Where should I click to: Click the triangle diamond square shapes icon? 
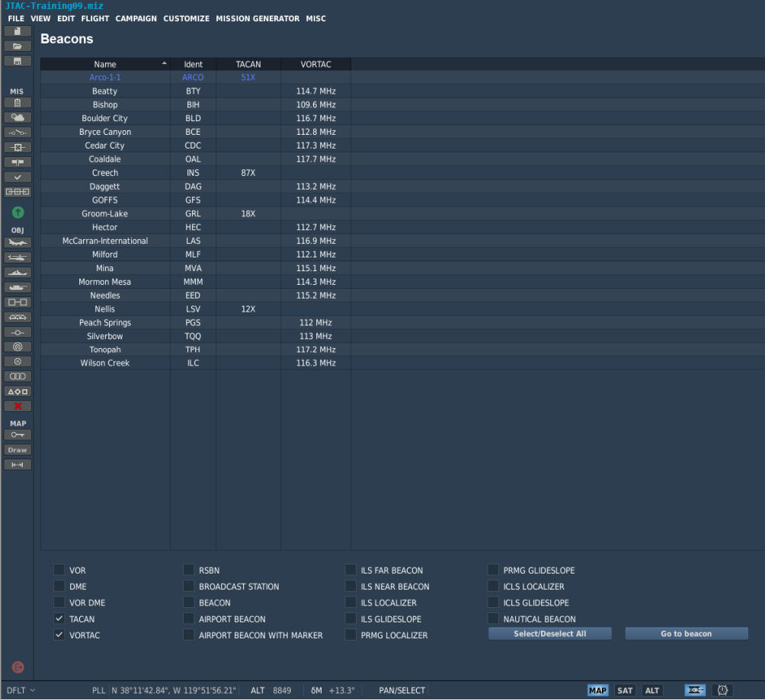[18, 392]
